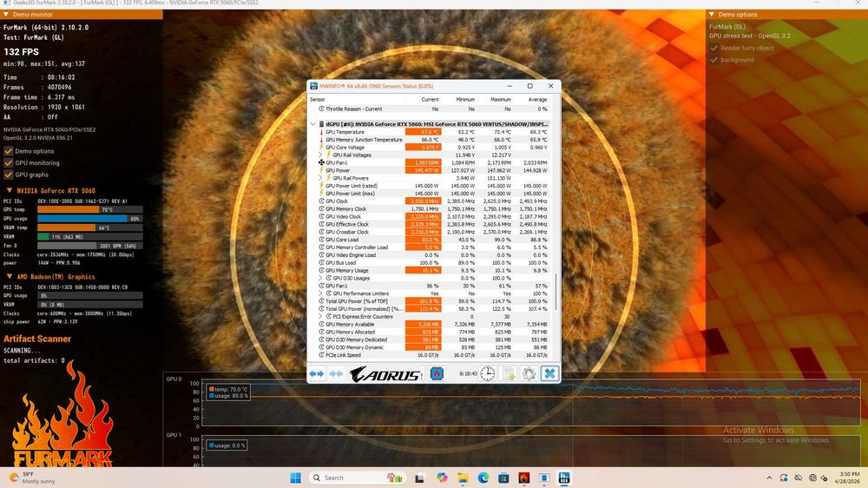868x488 pixels.
Task: Click the GPU usage 85% blue bar
Action: tap(89, 218)
